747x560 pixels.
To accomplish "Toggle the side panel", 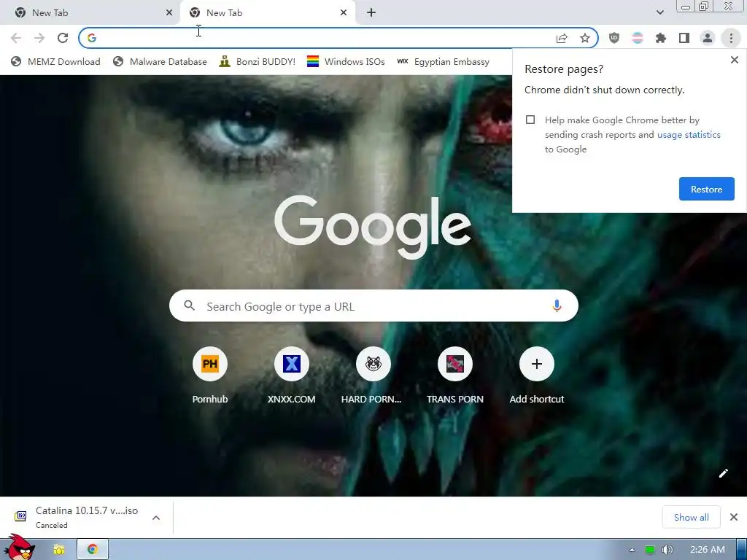I will (x=684, y=38).
